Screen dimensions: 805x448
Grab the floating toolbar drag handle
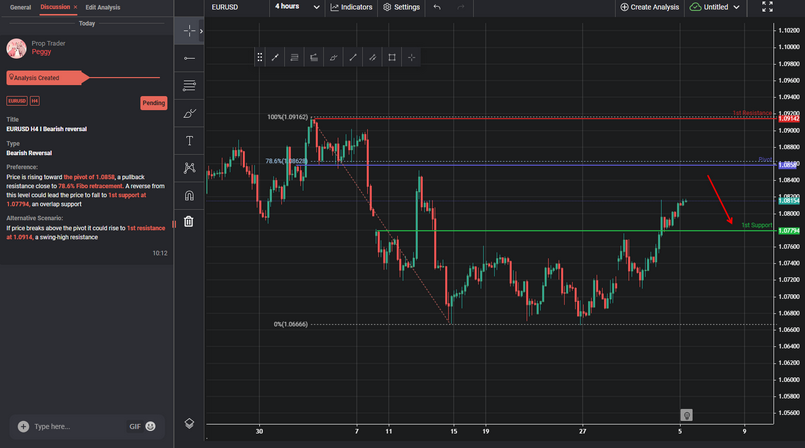(260, 57)
